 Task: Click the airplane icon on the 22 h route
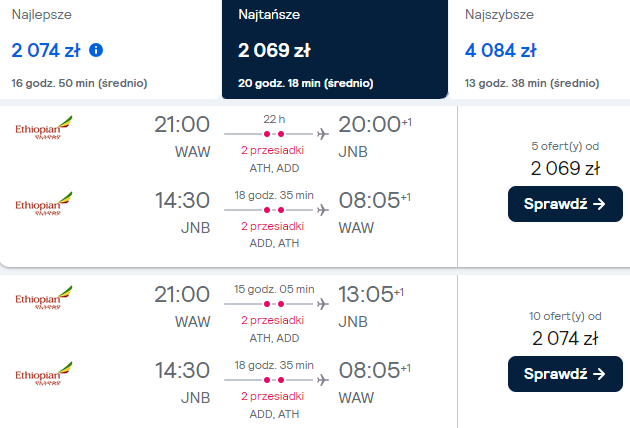(x=322, y=133)
